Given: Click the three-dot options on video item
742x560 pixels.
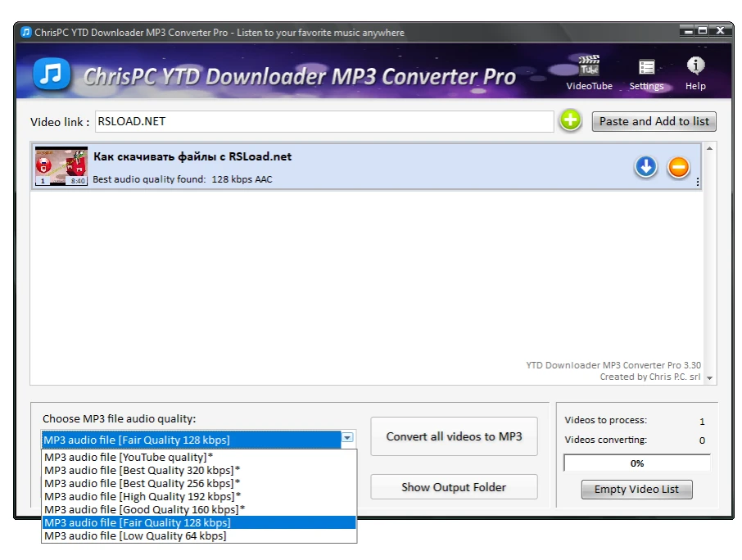Looking at the screenshot, I should 698,182.
